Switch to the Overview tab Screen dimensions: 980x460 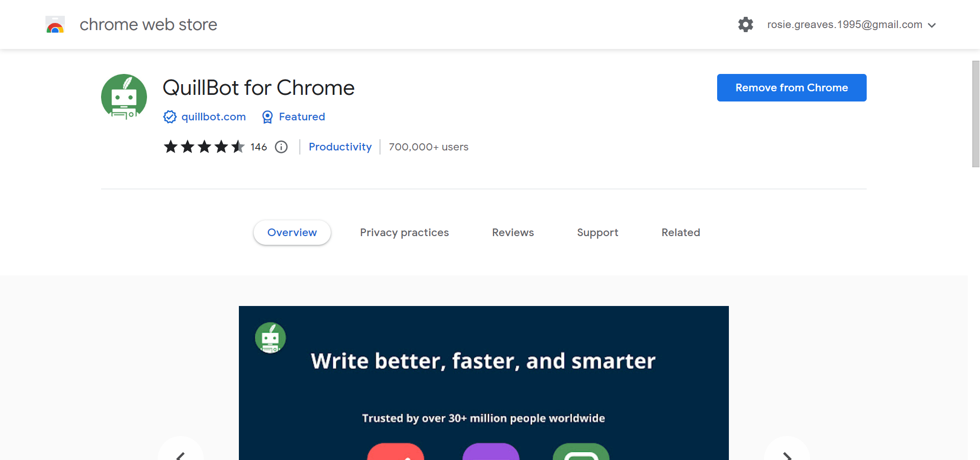[x=292, y=233]
